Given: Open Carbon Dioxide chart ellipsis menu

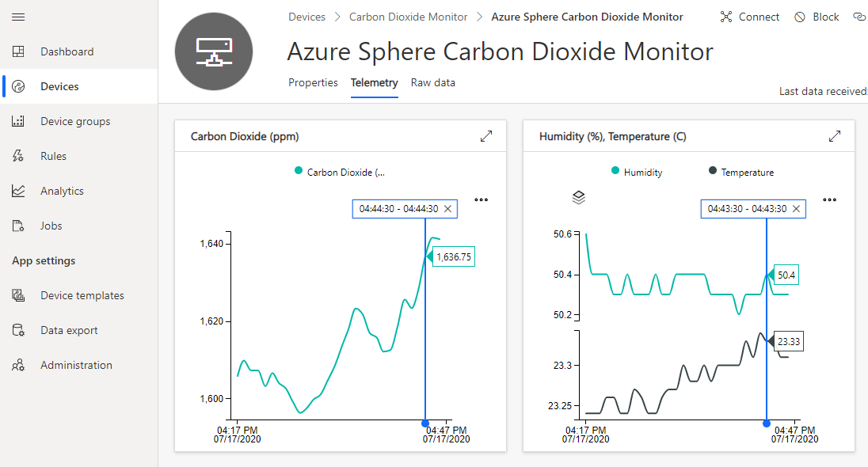Looking at the screenshot, I should tap(481, 199).
